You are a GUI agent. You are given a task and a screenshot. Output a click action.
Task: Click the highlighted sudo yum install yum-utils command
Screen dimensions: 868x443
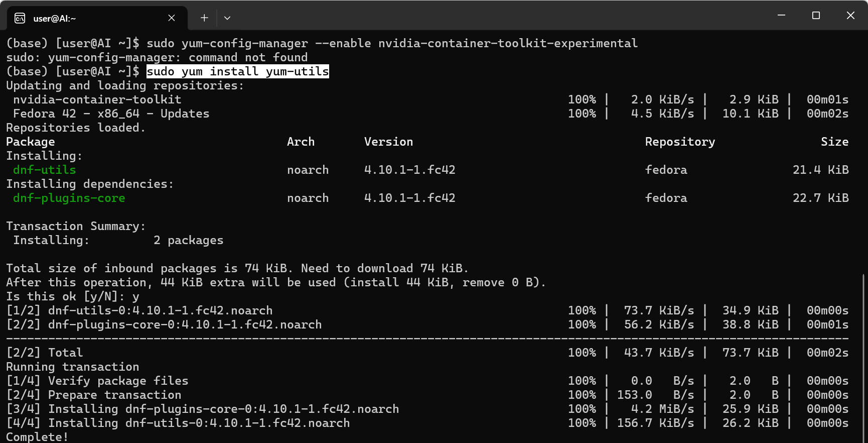pos(237,71)
